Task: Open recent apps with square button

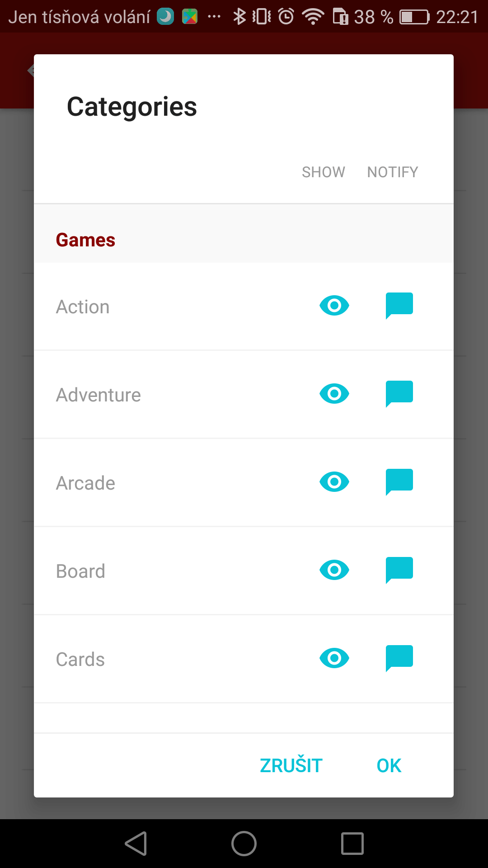Action: click(352, 844)
